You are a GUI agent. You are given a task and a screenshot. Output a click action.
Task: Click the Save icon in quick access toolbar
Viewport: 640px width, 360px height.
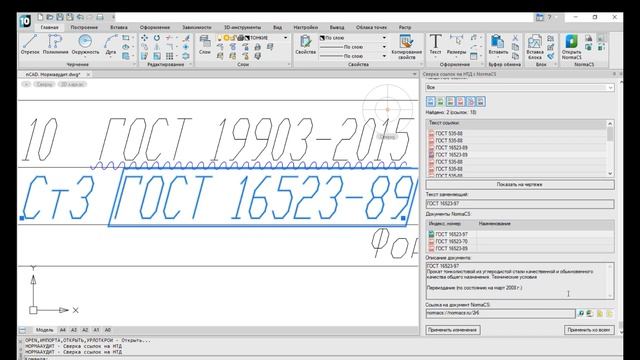[60, 17]
